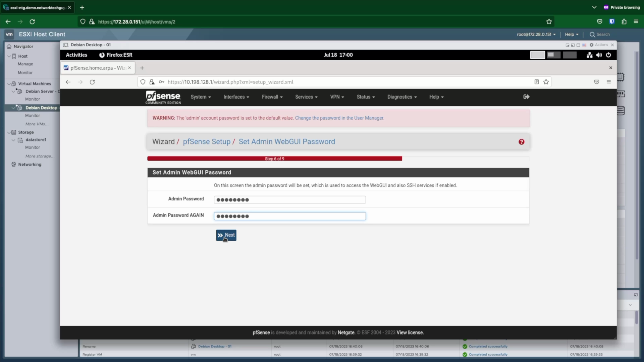
Task: Collapse the Virtual Machines tree node
Action: (x=9, y=84)
